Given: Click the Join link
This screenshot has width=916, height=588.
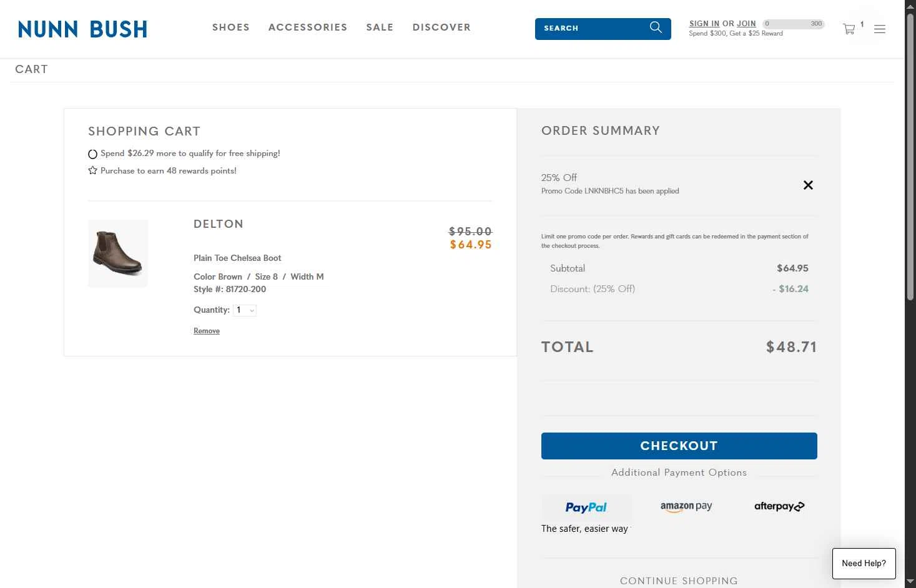Looking at the screenshot, I should [x=746, y=24].
